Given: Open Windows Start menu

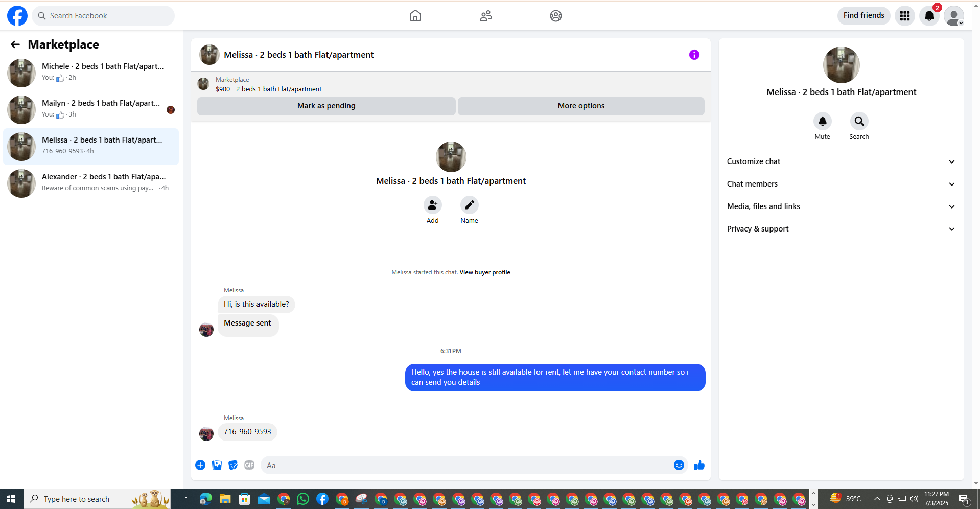Looking at the screenshot, I should 11,499.
